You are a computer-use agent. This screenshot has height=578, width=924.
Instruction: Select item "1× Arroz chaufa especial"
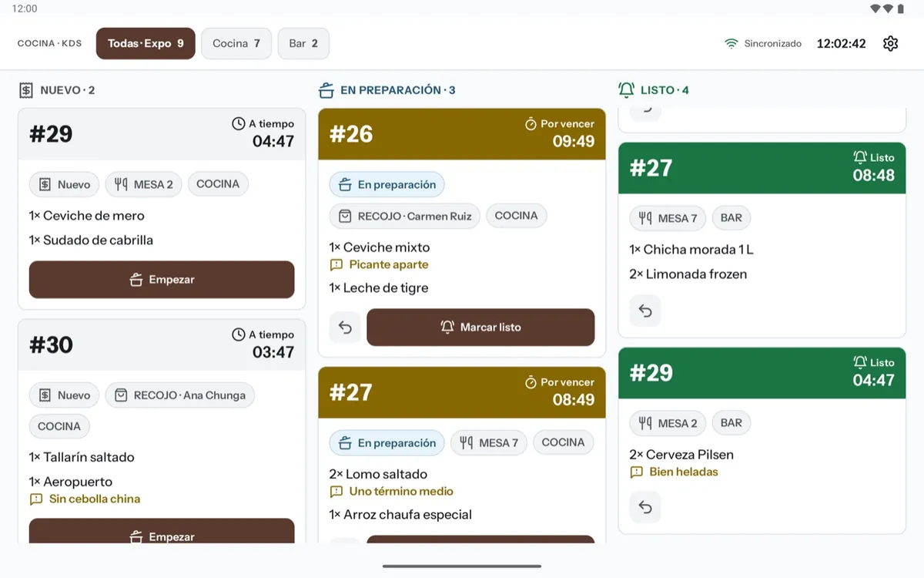(x=401, y=515)
